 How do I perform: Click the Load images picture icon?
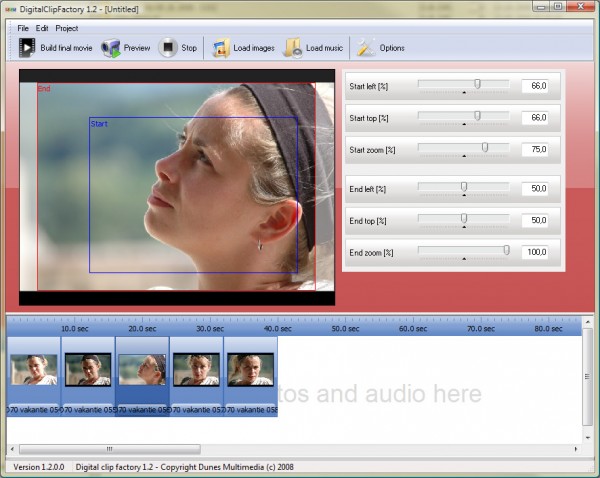coord(220,47)
